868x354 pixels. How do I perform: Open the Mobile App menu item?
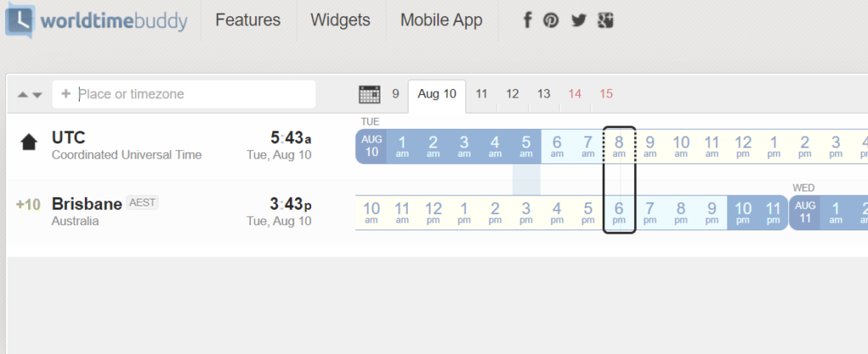click(441, 20)
